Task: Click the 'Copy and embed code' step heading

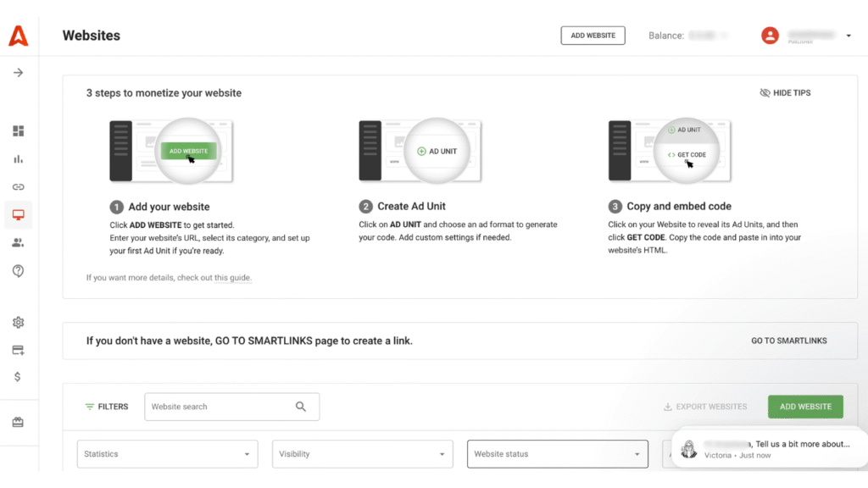Action: (679, 207)
